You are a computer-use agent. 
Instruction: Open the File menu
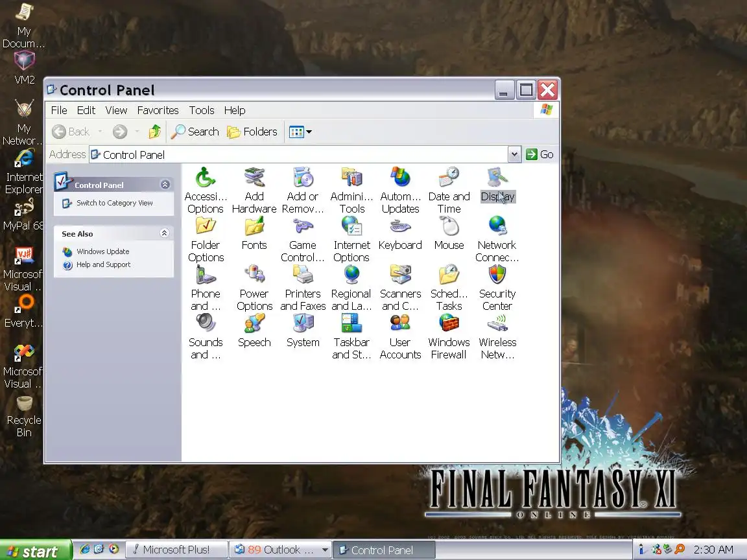pos(59,110)
